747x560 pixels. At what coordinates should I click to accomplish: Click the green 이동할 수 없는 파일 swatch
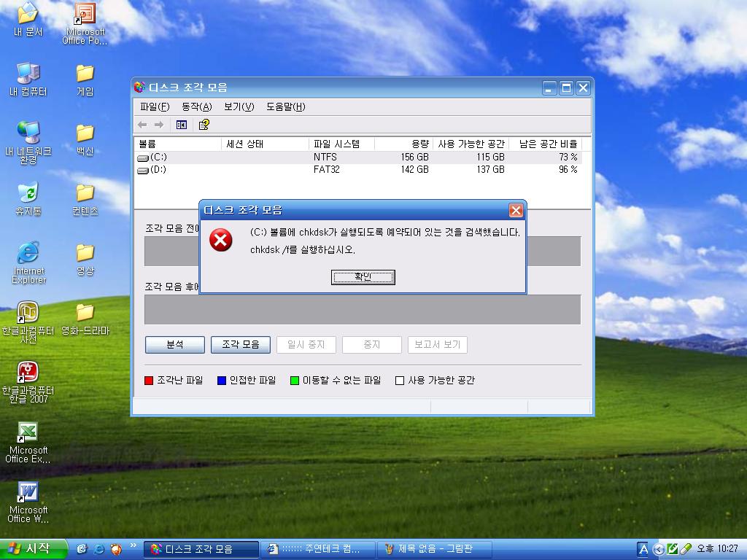point(295,381)
